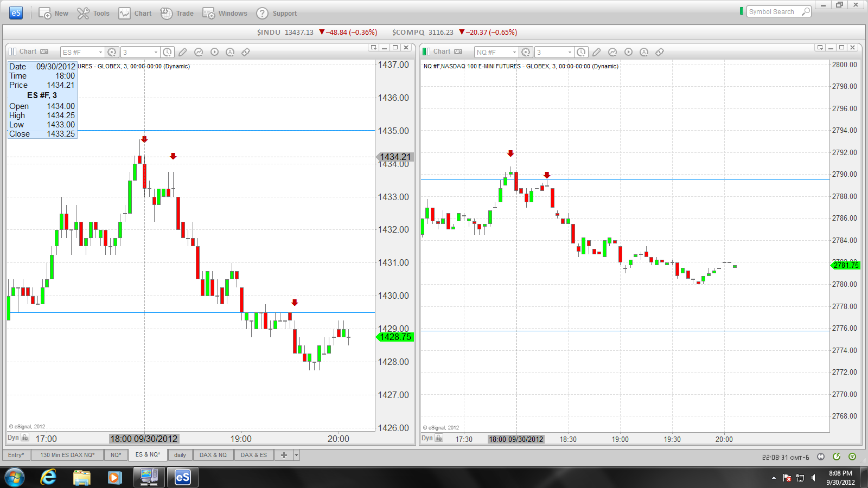This screenshot has width=868, height=488.
Task: Switch to the Entry* page tab
Action: click(16, 455)
